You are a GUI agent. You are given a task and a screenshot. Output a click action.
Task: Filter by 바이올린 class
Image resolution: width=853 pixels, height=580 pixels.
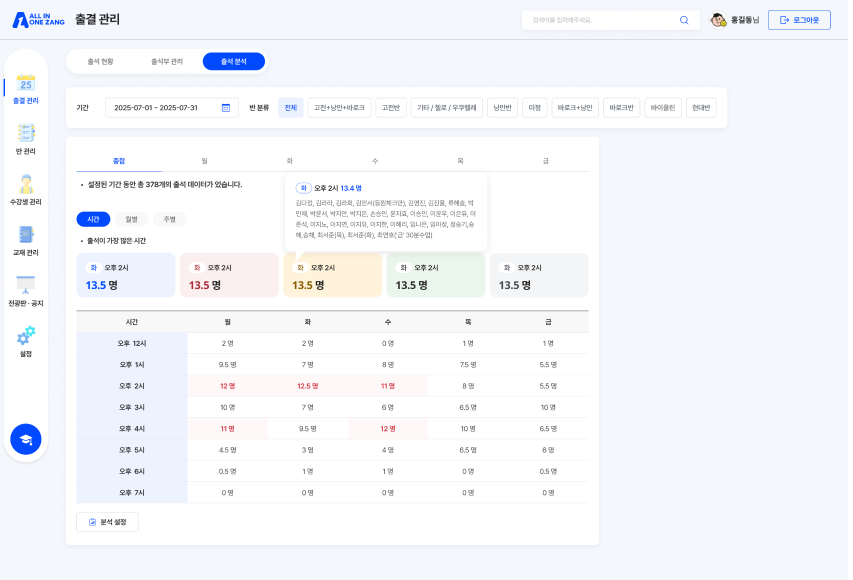click(663, 108)
